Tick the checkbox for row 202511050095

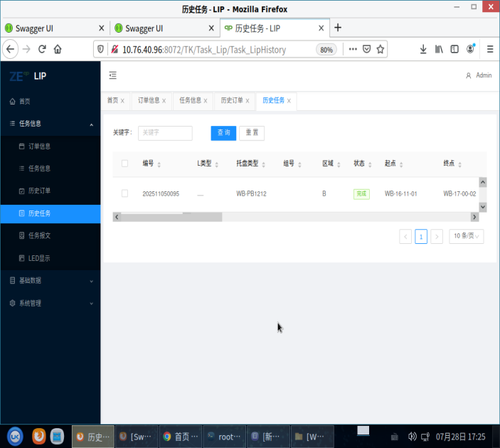[124, 193]
